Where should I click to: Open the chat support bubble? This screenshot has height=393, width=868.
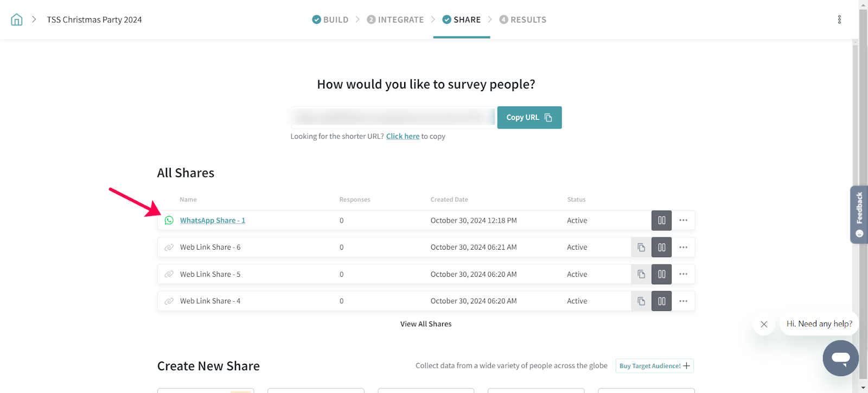(x=840, y=358)
